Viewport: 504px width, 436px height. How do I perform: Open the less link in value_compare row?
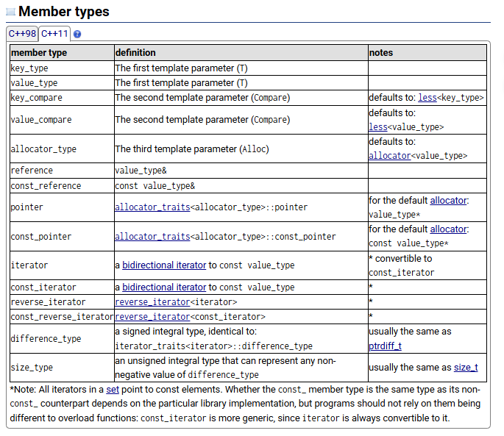pyautogui.click(x=378, y=127)
